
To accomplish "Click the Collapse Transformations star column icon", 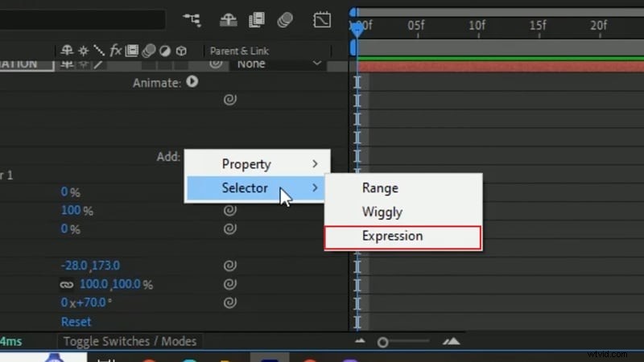I will point(83,51).
